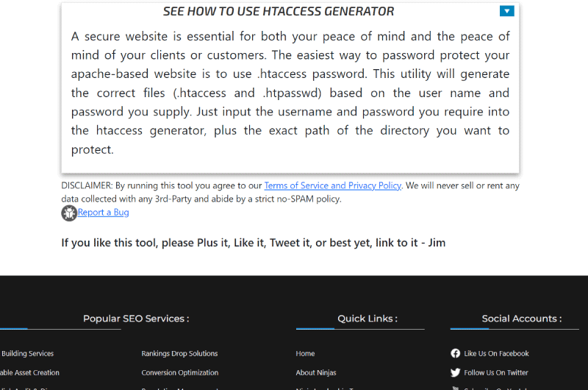Click the bug icon beside Report a Bug

point(69,213)
